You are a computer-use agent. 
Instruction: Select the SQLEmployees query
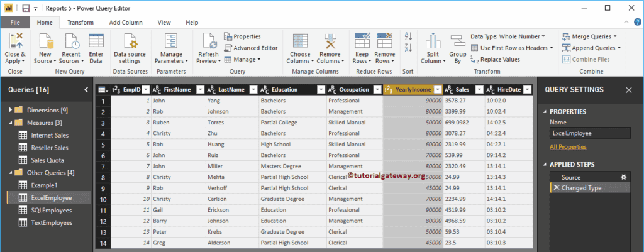pyautogui.click(x=52, y=210)
